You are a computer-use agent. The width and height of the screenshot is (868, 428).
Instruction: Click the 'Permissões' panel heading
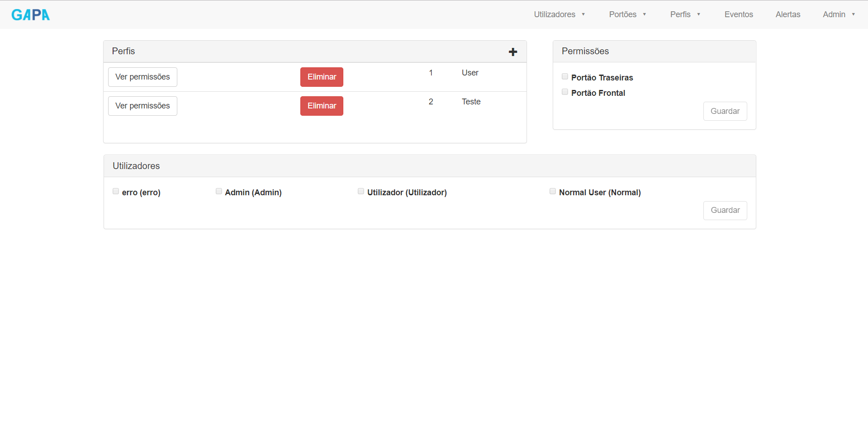(585, 51)
